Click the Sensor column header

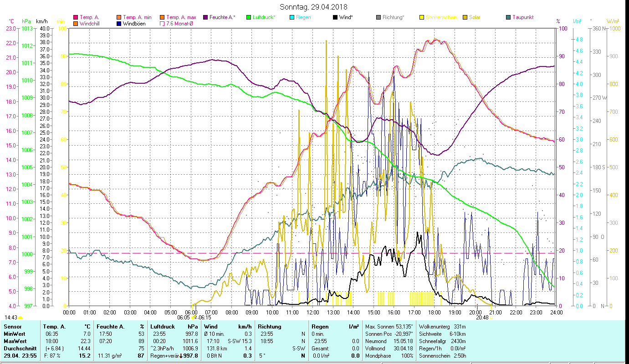pyautogui.click(x=12, y=327)
